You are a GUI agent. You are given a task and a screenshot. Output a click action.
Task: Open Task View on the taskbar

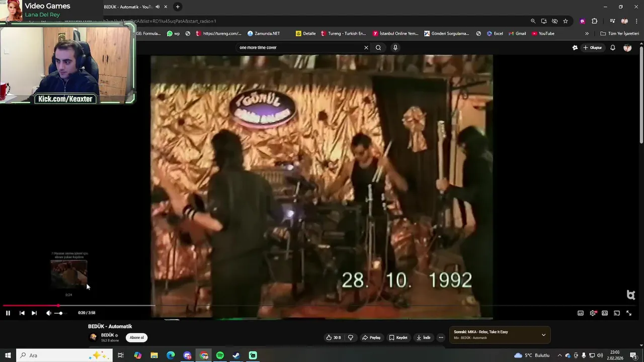[121, 355]
